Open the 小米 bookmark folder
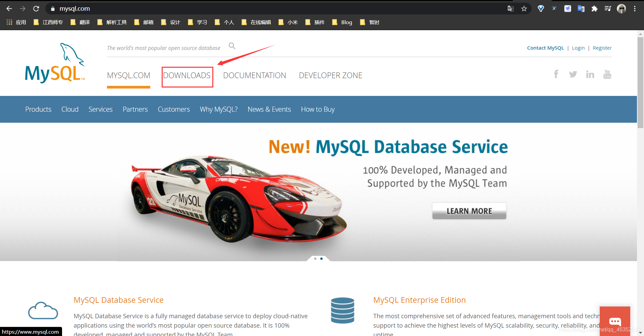Viewport: 644px width, 336px height. 288,22
